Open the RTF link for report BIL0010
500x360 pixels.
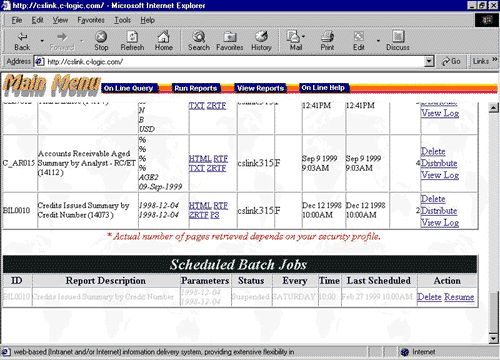click(x=221, y=206)
